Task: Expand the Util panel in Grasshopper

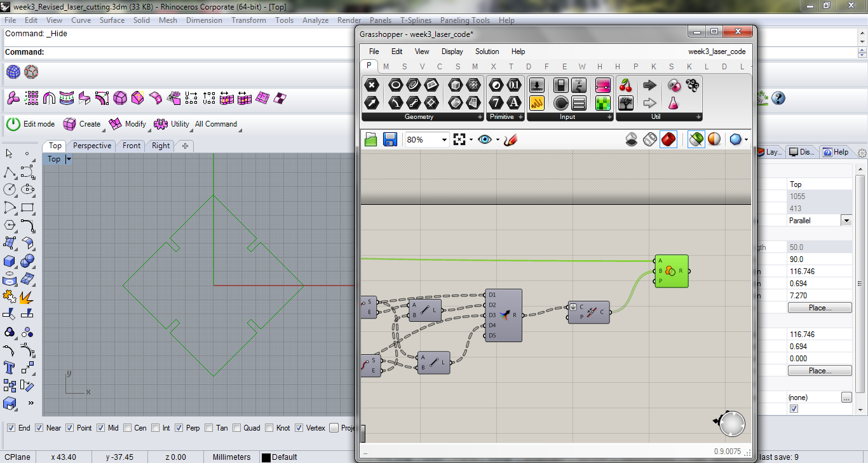Action: [x=699, y=117]
